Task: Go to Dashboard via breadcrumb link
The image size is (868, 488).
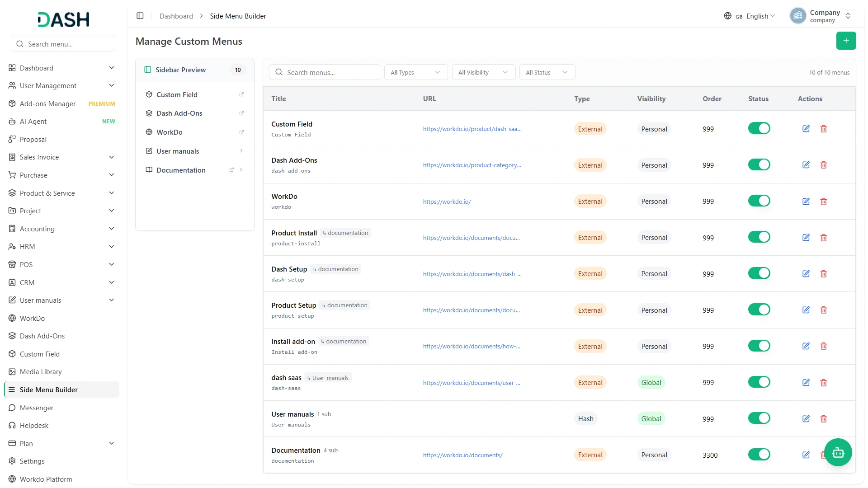Action: (176, 16)
